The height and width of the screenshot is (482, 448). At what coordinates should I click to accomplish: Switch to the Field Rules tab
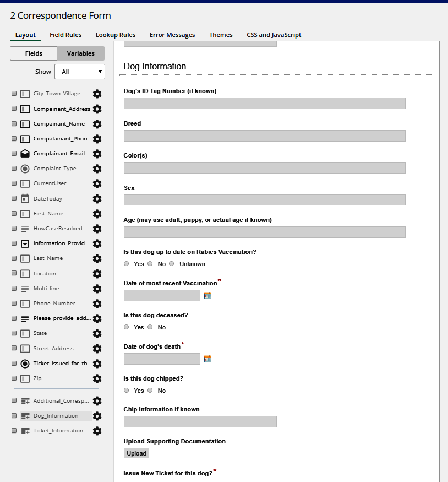(65, 35)
